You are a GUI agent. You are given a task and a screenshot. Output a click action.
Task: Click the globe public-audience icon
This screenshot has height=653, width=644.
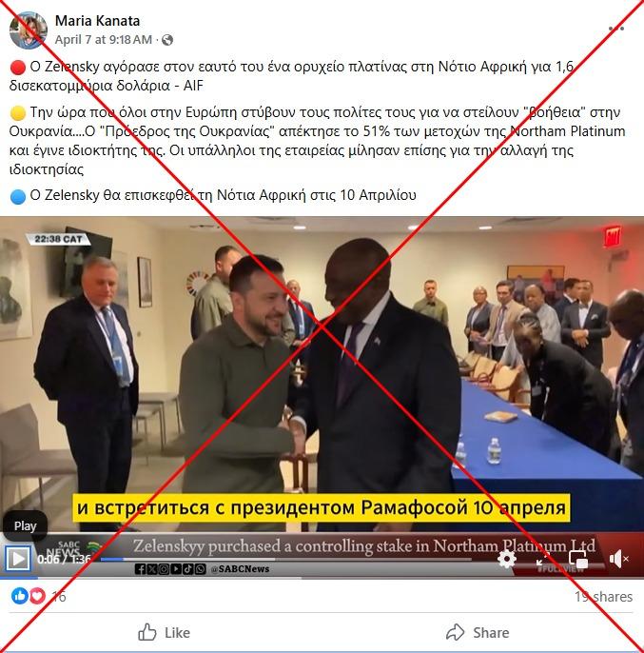coord(167,40)
